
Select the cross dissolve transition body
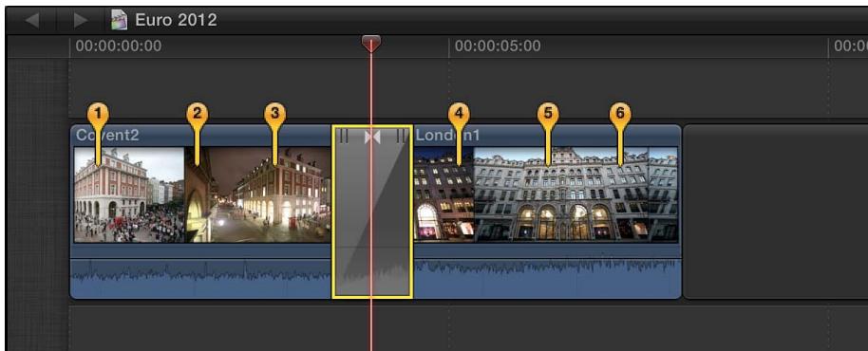coord(372,212)
